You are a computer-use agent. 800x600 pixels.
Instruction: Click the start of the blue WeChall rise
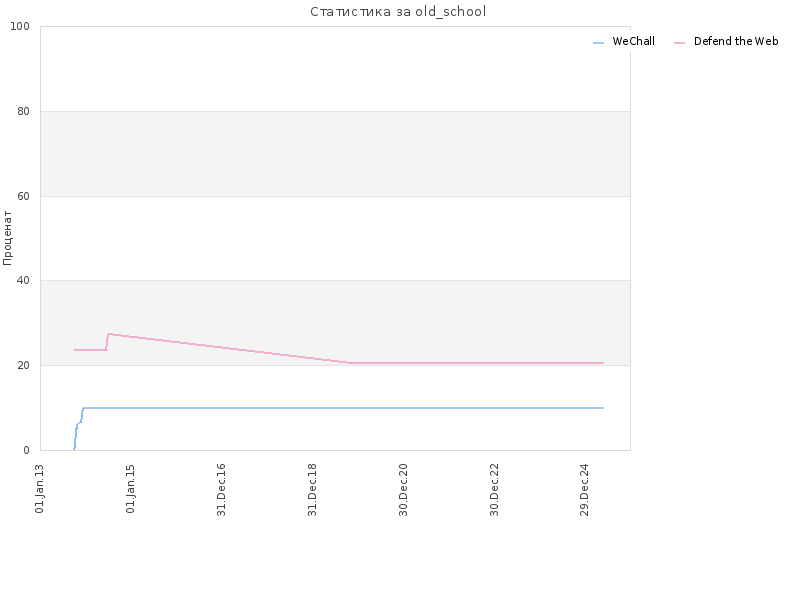74,449
